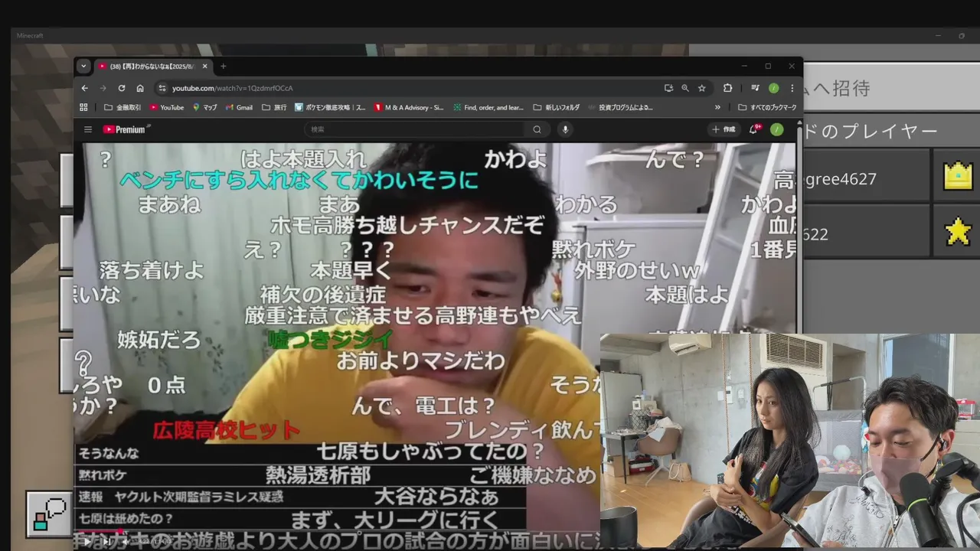Open the Gmail bookmark
980x551 pixels.
(239, 107)
